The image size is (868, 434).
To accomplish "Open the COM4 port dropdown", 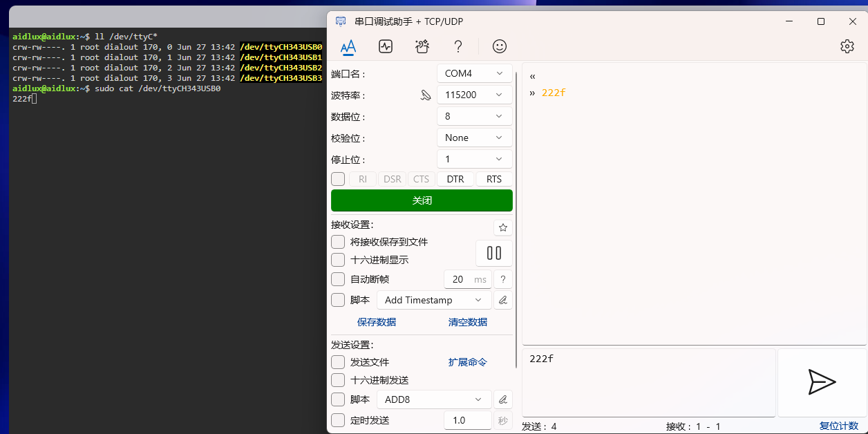I will point(475,73).
